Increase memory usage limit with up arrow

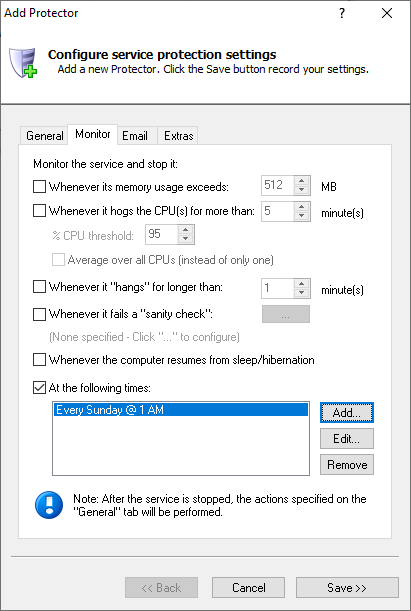coord(302,181)
